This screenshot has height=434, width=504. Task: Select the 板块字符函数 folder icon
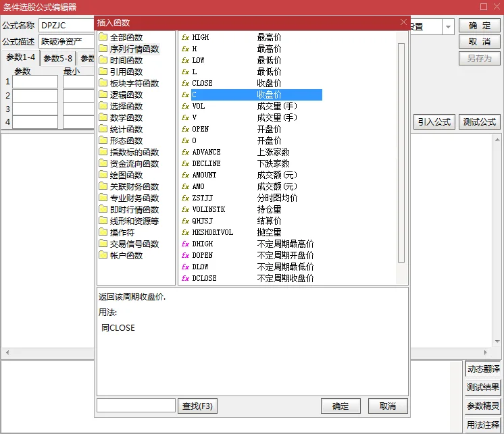103,83
